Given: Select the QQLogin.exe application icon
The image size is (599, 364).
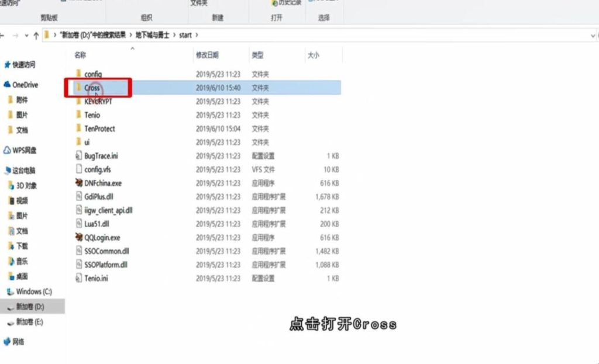Looking at the screenshot, I should (x=80, y=237).
